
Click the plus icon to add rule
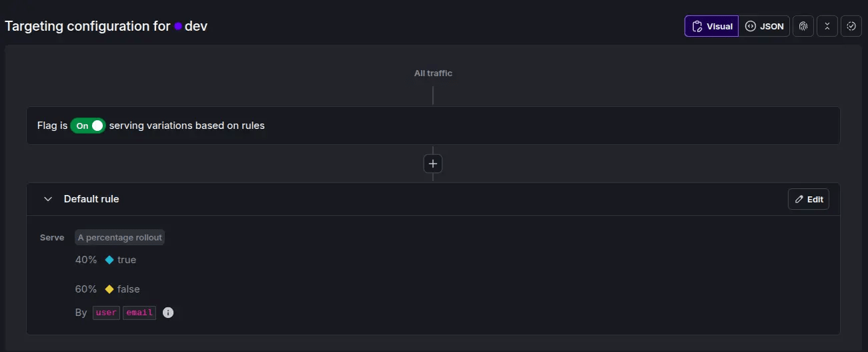click(x=433, y=164)
